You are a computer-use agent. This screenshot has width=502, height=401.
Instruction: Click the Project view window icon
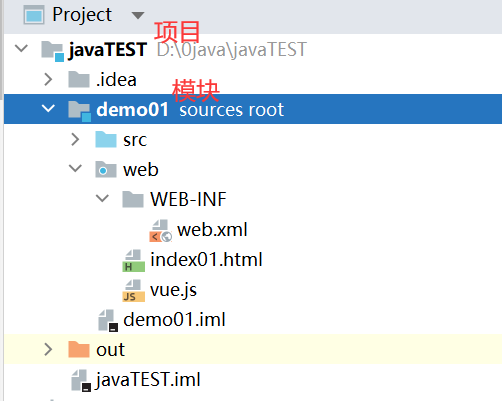coord(34,15)
